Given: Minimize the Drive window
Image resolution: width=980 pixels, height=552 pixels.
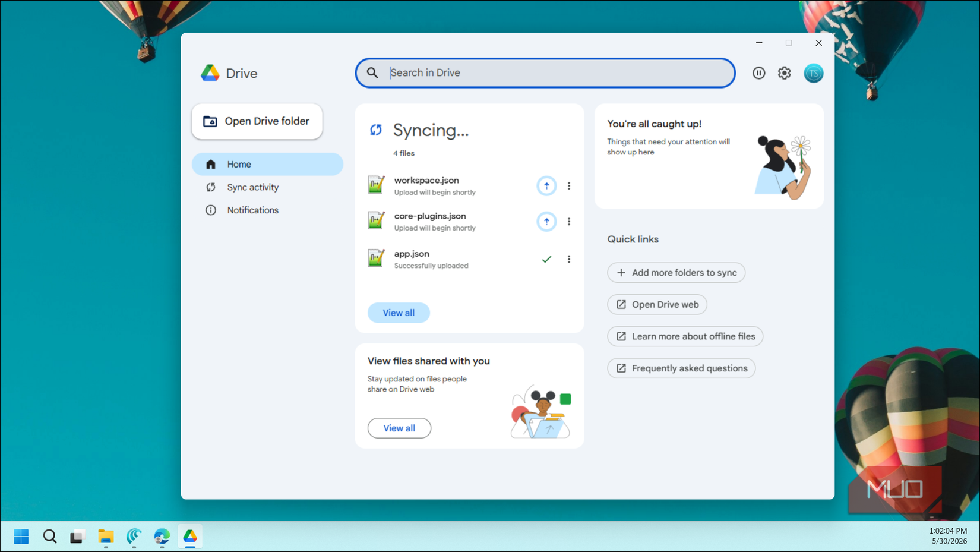Looking at the screenshot, I should [x=759, y=43].
